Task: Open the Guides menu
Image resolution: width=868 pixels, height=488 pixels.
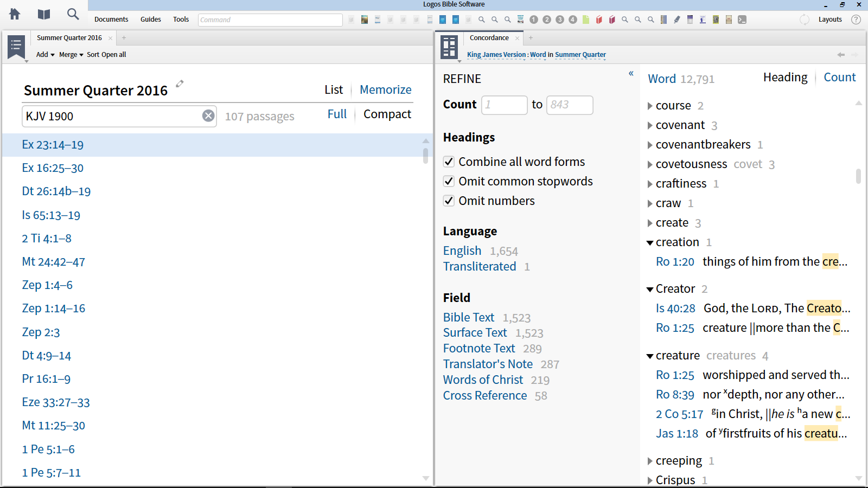Action: point(151,20)
